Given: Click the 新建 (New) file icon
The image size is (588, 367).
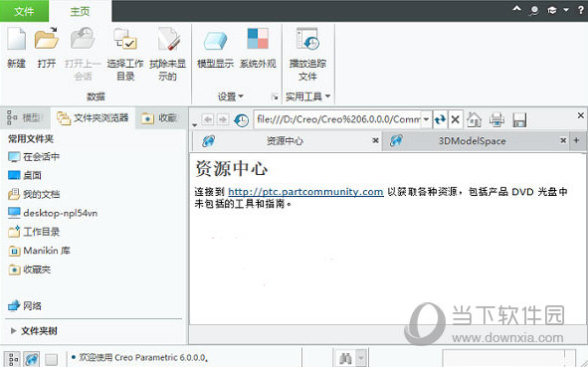Looking at the screenshot, I should coord(17,39).
